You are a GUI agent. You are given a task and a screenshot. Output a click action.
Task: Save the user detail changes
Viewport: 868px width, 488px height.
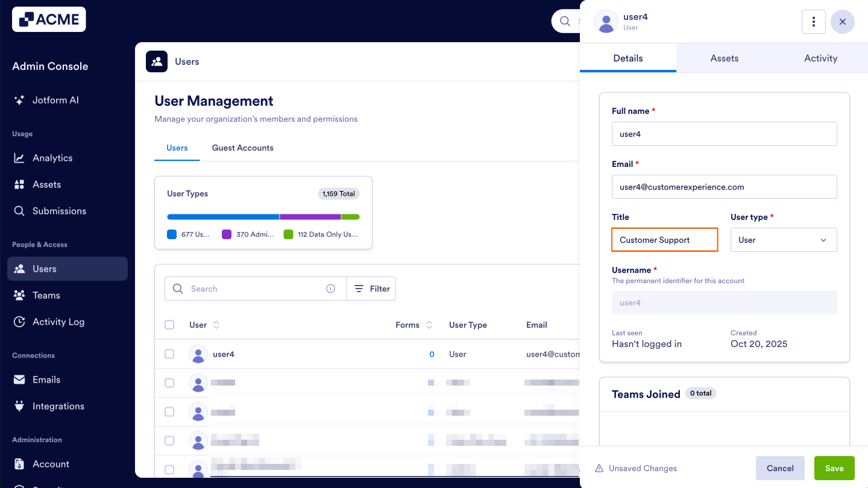(834, 468)
